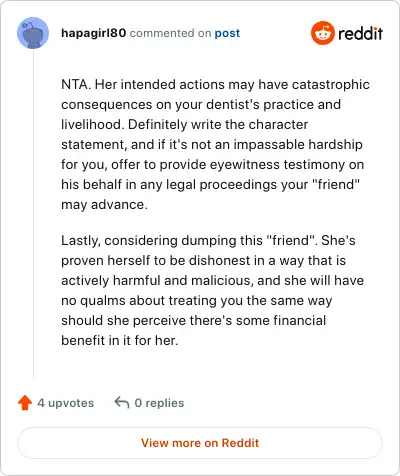Click the reply arrow icon
This screenshot has height=476, width=400.
[122, 402]
